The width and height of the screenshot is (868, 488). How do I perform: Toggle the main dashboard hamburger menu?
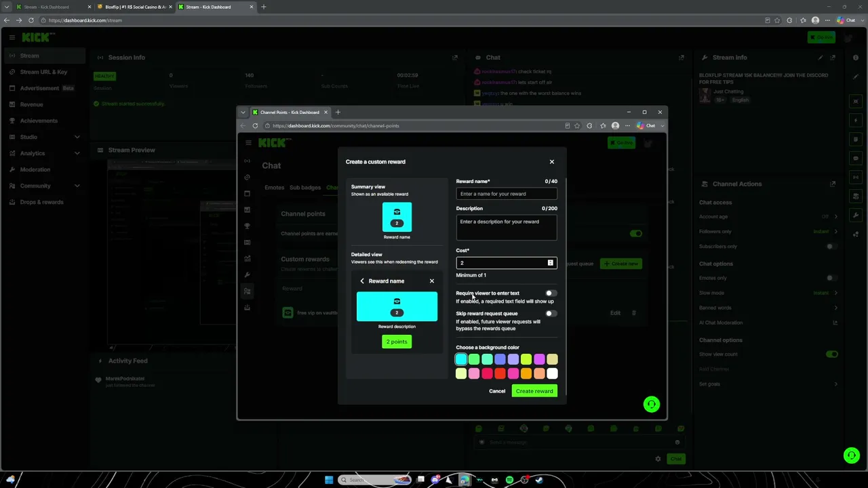(12, 37)
